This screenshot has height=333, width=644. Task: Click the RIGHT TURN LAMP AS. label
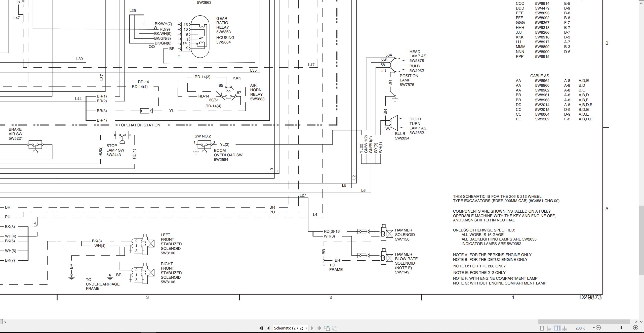(x=418, y=123)
